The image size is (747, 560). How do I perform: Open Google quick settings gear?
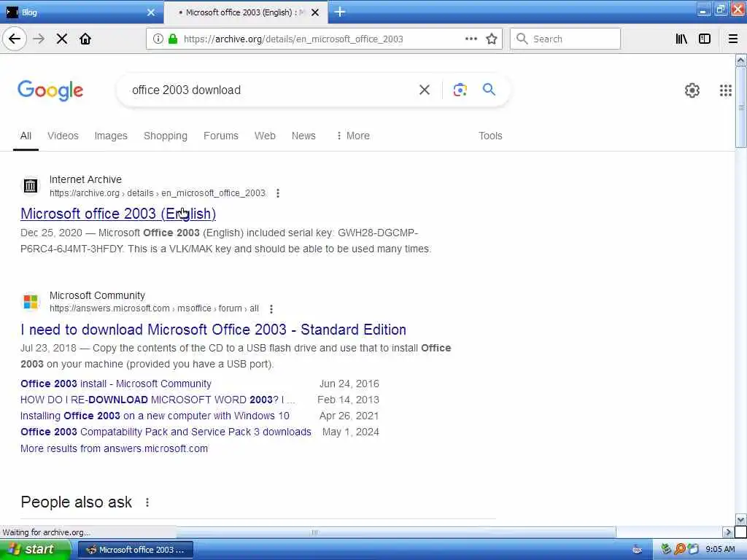click(x=692, y=90)
